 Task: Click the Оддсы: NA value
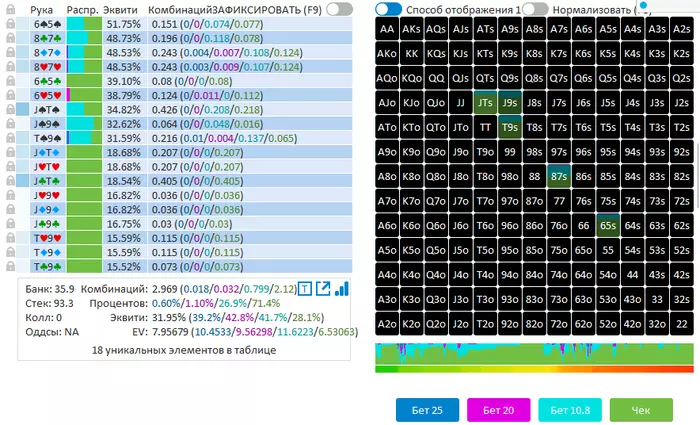point(52,332)
